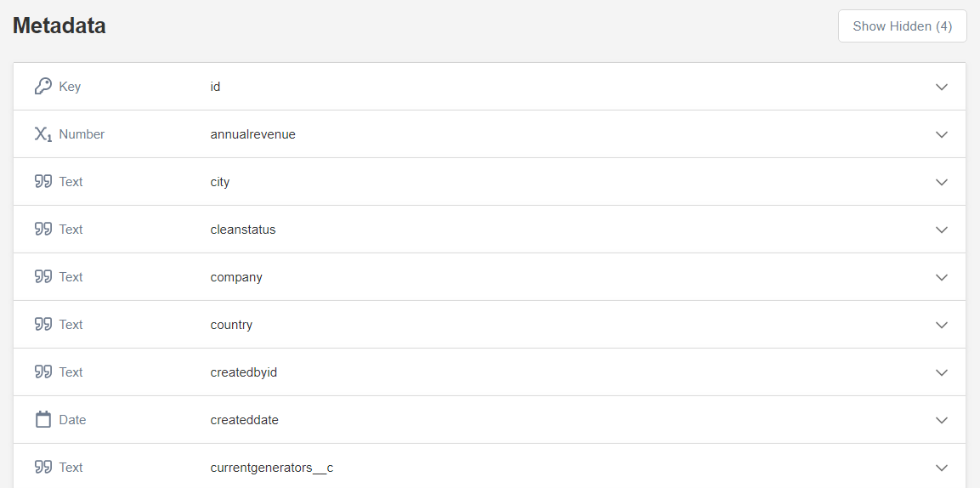Screen dimensions: 980x488
Task: Expand the annualrevenue row details
Action: [x=942, y=134]
